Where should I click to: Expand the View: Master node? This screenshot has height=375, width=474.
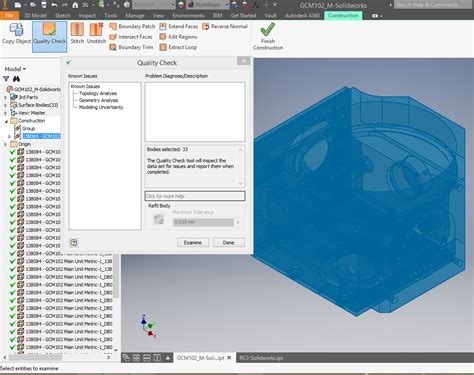[x=5, y=113]
